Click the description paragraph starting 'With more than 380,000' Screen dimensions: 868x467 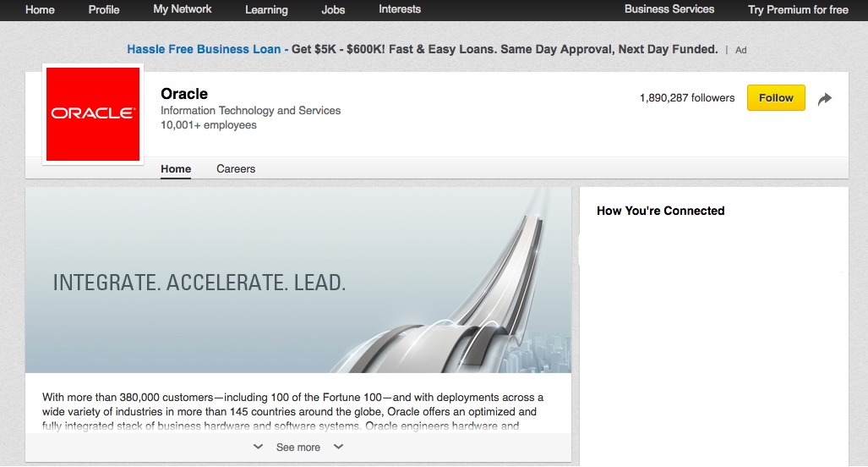pos(292,412)
